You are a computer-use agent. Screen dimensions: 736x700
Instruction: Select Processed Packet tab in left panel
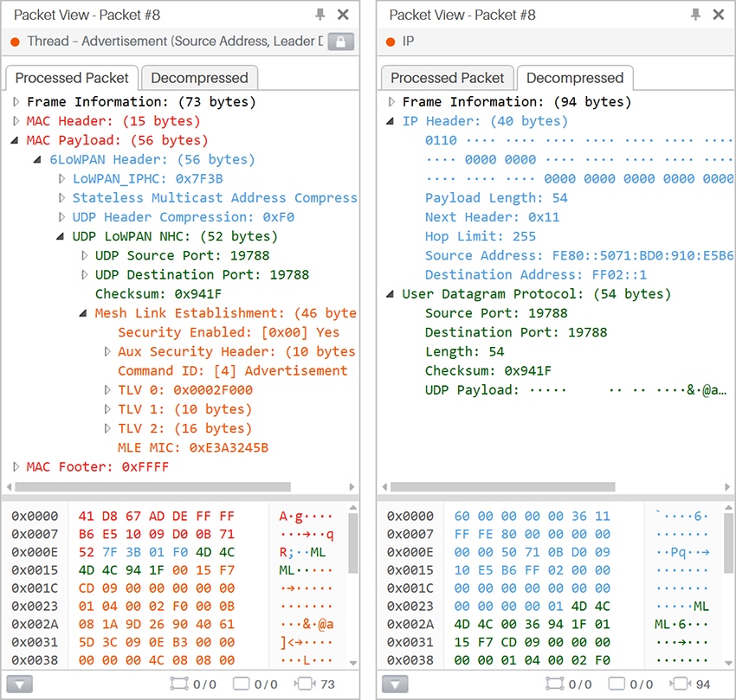(x=72, y=78)
